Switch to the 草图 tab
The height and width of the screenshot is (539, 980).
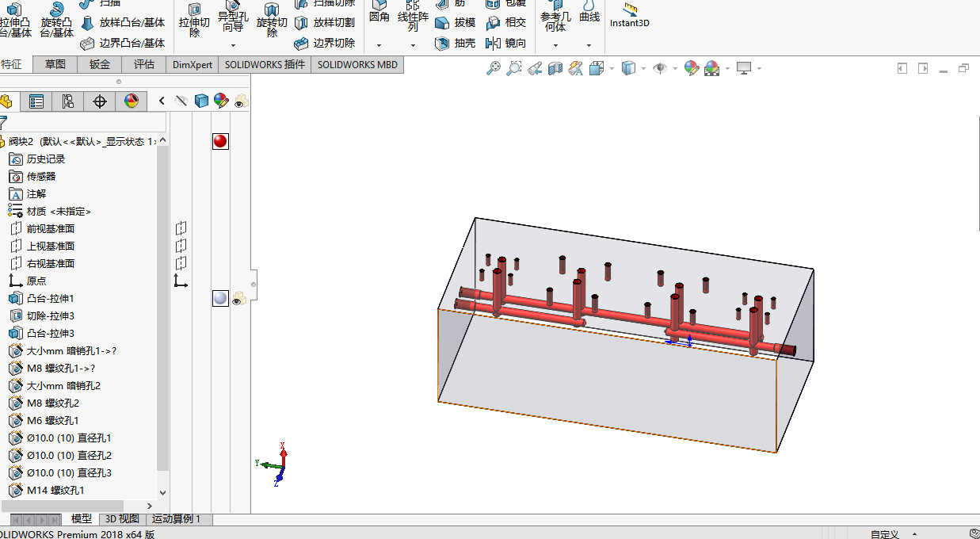click(x=55, y=65)
